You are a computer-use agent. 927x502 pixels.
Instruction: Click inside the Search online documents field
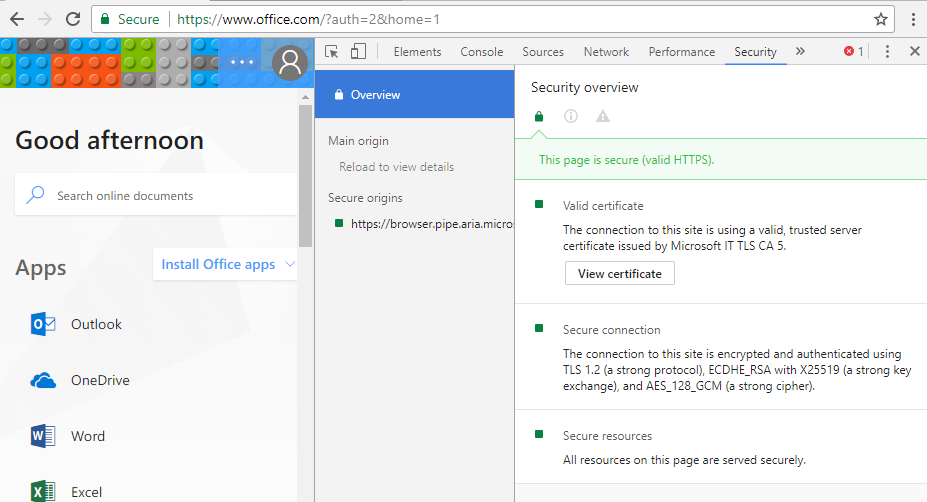pyautogui.click(x=156, y=195)
